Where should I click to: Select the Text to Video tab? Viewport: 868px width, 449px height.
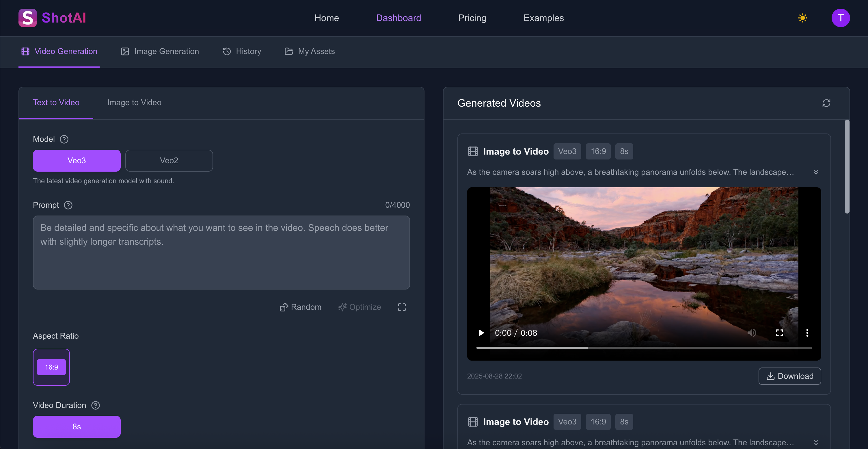pyautogui.click(x=56, y=103)
